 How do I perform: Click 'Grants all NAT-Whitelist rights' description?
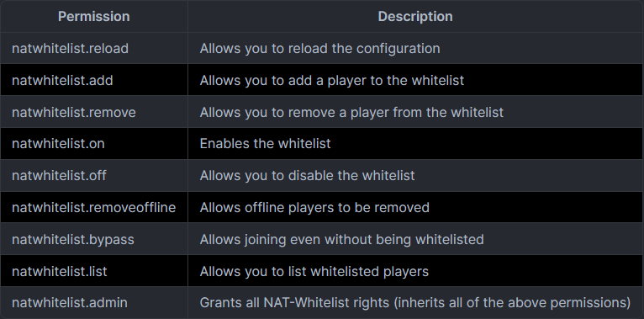pyautogui.click(x=414, y=303)
